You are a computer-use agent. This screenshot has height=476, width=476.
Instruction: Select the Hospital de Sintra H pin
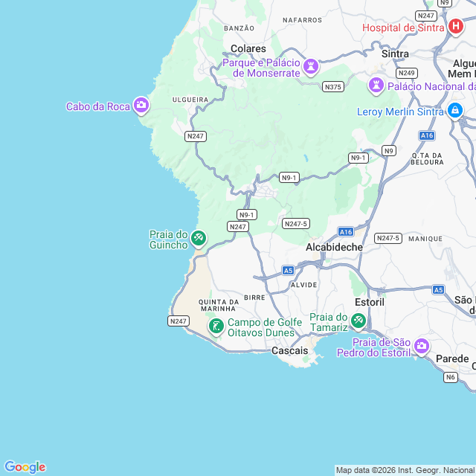click(456, 27)
